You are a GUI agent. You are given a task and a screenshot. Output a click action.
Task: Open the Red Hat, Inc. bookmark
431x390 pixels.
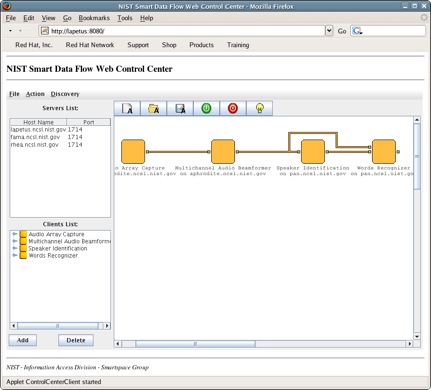pyautogui.click(x=34, y=45)
